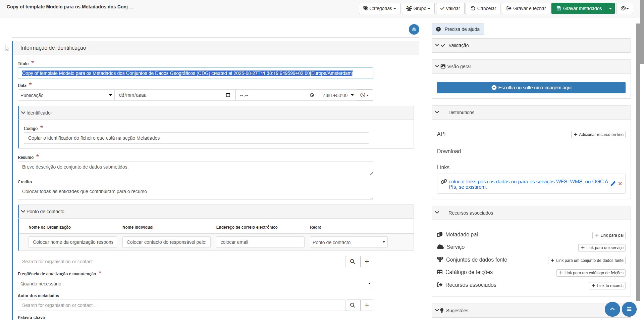
Task: Click the Gravar metadados button
Action: point(579,8)
